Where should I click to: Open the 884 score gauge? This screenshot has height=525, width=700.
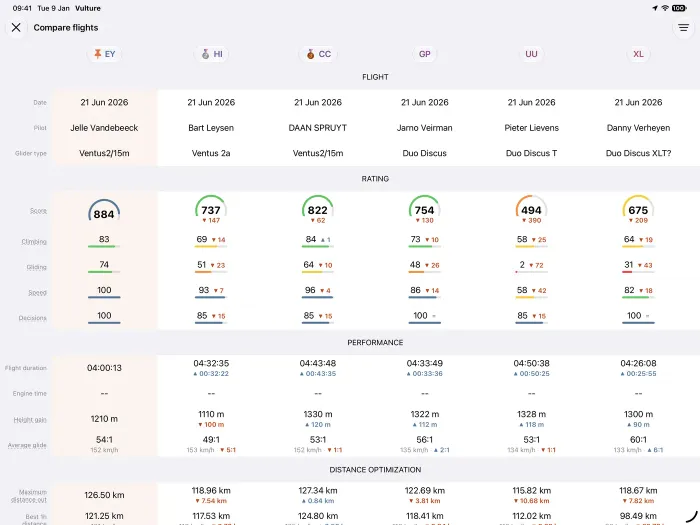[104, 211]
